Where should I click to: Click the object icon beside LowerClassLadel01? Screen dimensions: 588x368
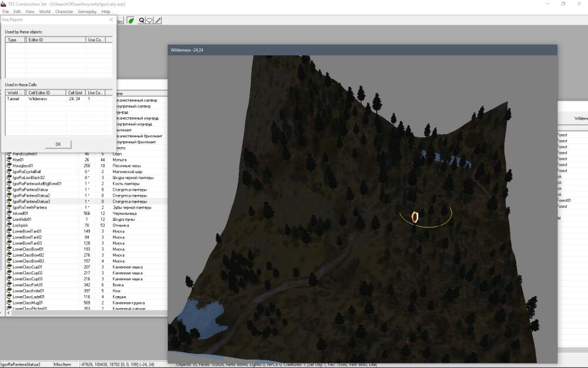click(x=9, y=297)
